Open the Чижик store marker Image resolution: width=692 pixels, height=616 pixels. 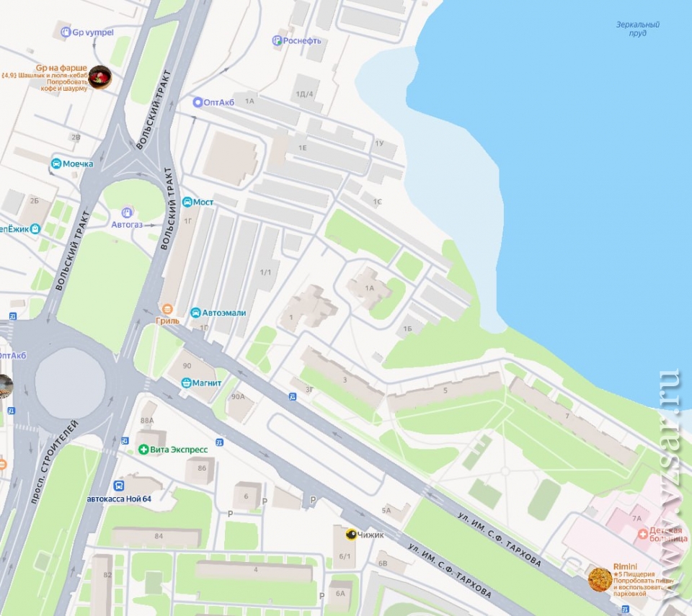351,535
